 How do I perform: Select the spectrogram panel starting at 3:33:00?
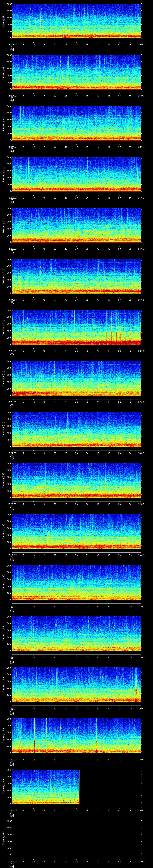coord(77,736)
